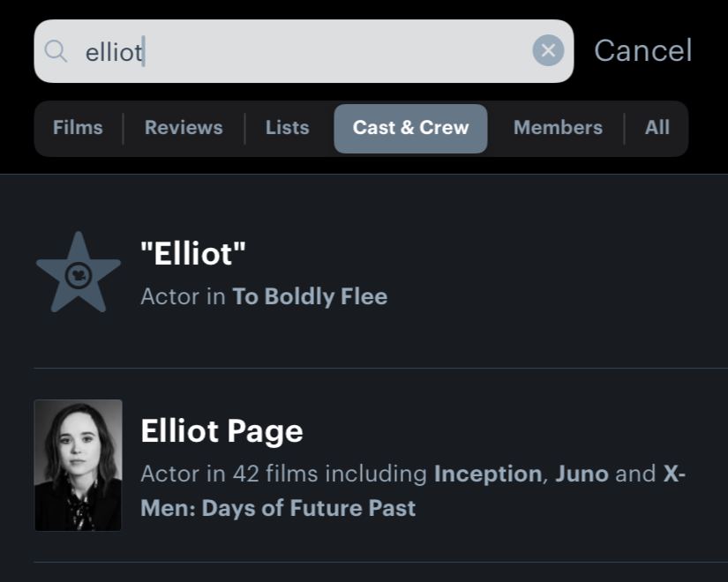Clear the search text with the X icon
The image size is (728, 582).
(x=548, y=50)
